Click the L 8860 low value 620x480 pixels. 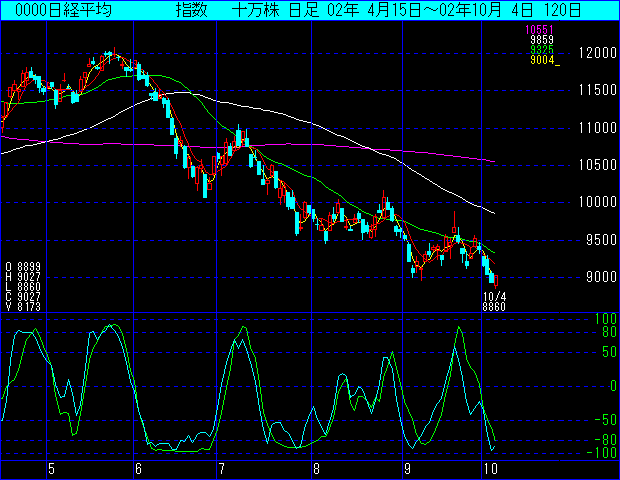click(23, 287)
